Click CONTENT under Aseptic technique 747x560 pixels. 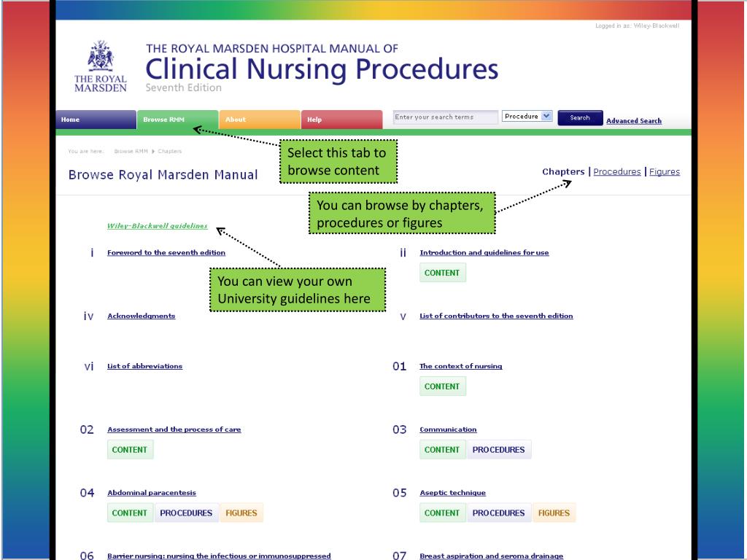coord(442,513)
